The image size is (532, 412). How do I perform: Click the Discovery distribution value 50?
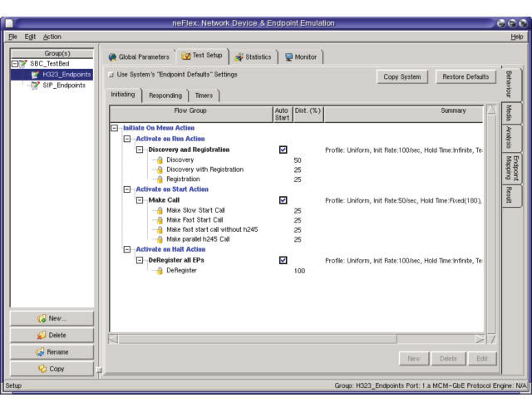pos(298,160)
